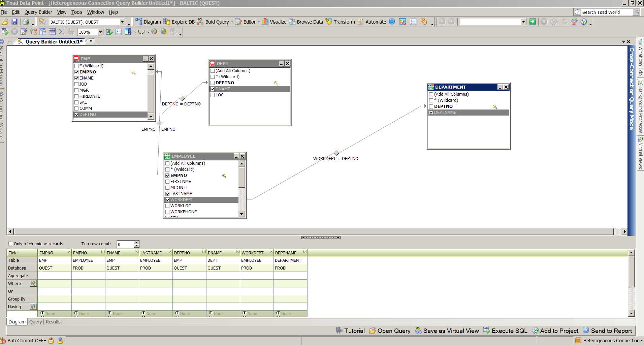The height and width of the screenshot is (345, 644).
Task: Check FIRSTNME in the EMPLOYEE table
Action: pyautogui.click(x=167, y=182)
